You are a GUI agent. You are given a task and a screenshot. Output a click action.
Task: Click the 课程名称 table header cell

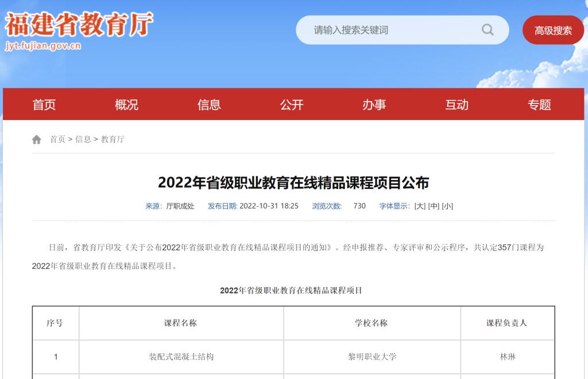coord(181,323)
